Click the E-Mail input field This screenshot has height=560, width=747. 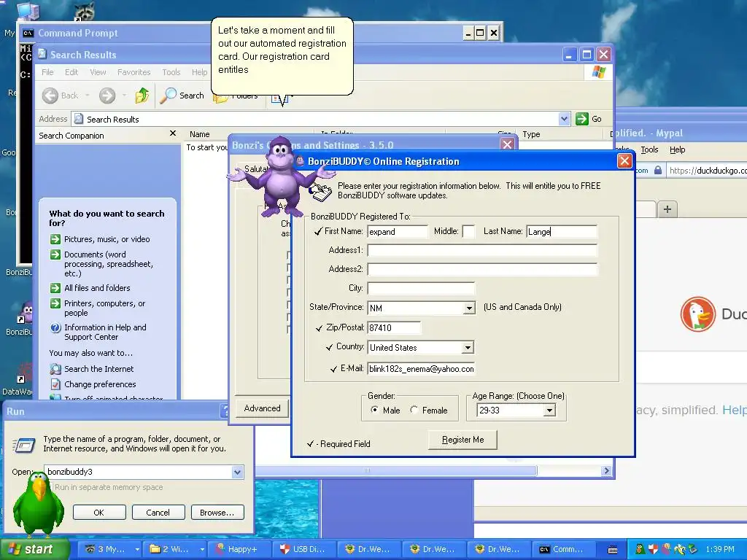(421, 368)
